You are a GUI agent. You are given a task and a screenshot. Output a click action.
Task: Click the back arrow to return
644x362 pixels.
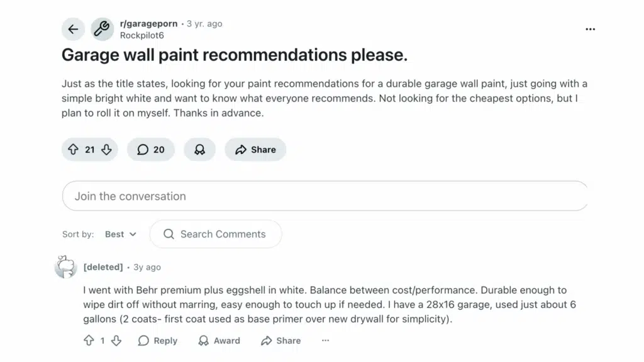tap(73, 29)
